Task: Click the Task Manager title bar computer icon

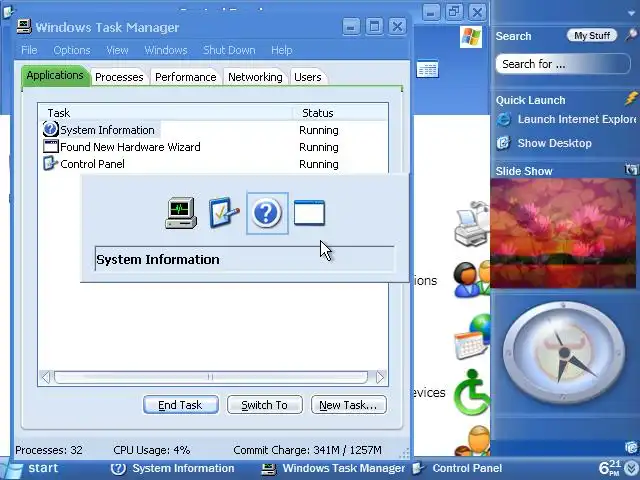Action: (24, 27)
